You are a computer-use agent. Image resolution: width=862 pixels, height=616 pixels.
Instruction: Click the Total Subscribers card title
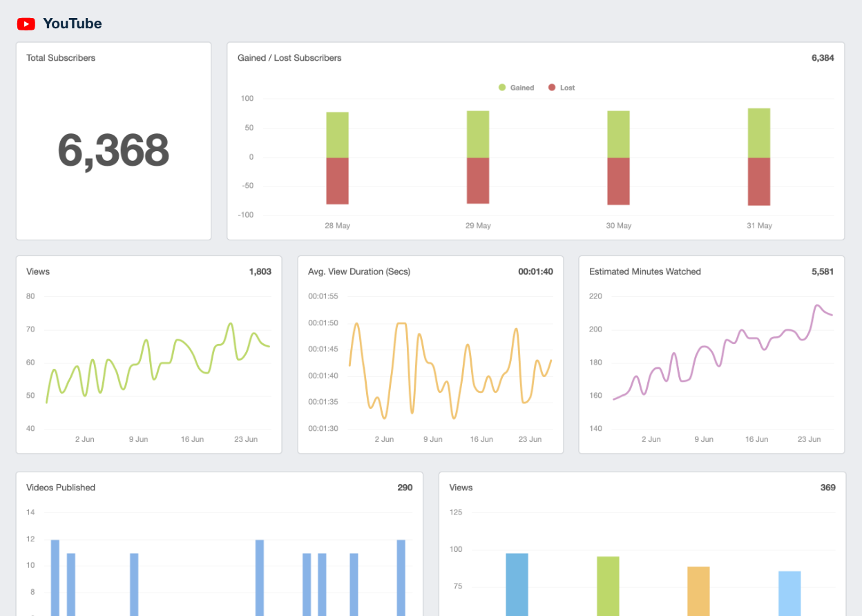pyautogui.click(x=61, y=58)
